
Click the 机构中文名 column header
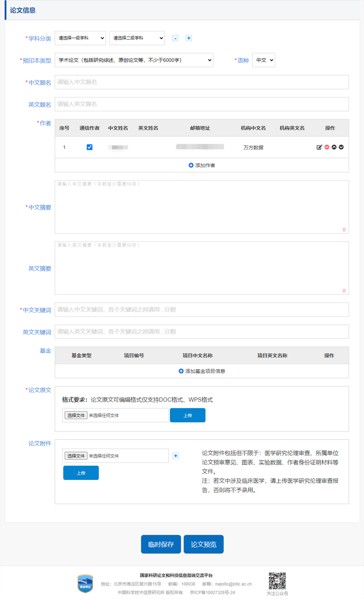253,128
